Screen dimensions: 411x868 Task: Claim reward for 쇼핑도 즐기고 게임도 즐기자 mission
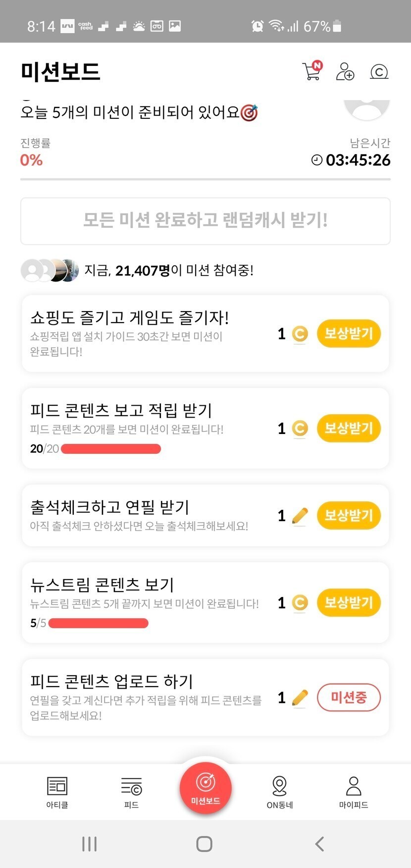pyautogui.click(x=349, y=333)
